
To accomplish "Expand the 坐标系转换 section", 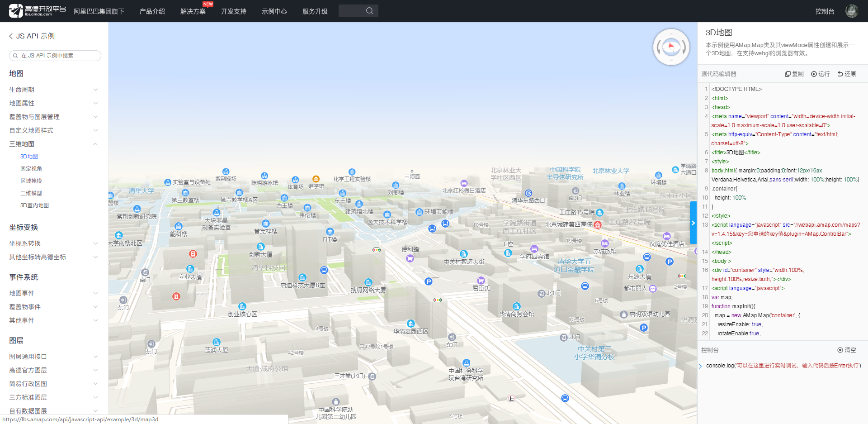I will tap(54, 243).
